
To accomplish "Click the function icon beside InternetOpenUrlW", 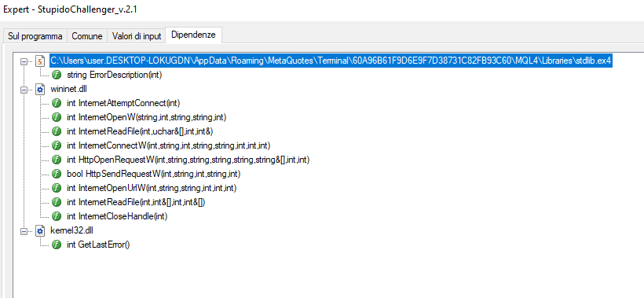I will 57,188.
